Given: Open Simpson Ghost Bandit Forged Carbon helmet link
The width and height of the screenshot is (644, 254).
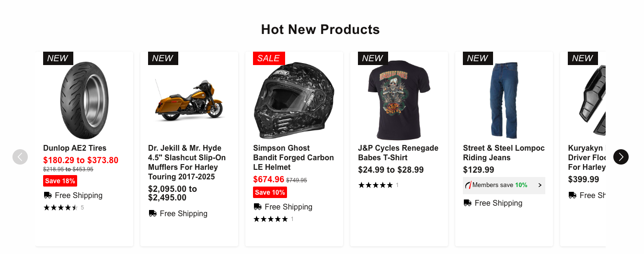Looking at the screenshot, I should pyautogui.click(x=293, y=157).
